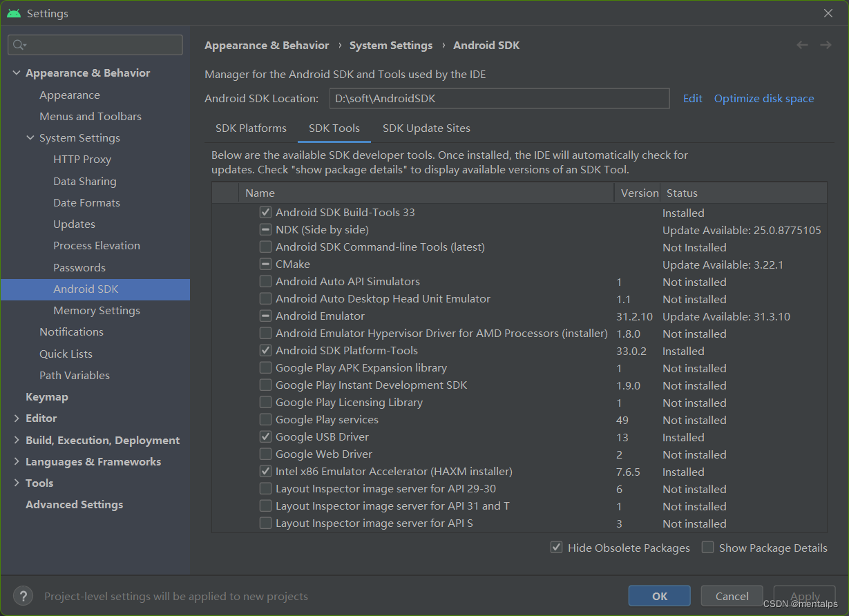
Task: Uncheck Android SDK Build-Tools 33
Action: [265, 212]
